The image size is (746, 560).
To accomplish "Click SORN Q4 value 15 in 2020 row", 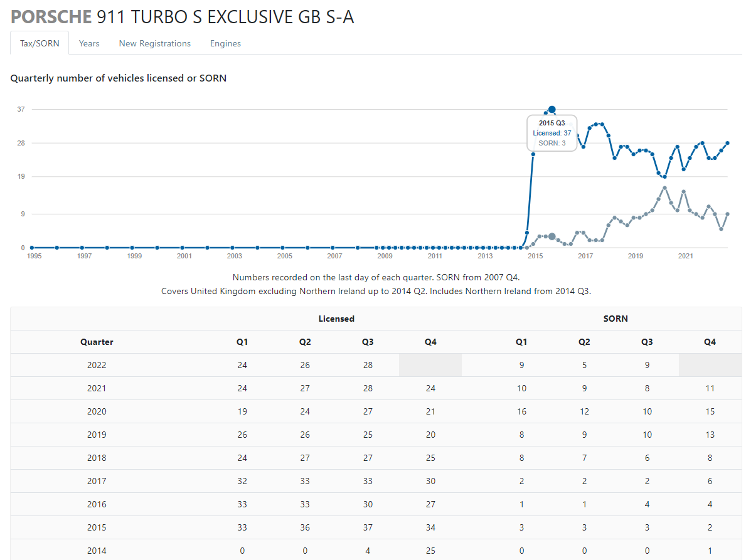I will pos(710,411).
